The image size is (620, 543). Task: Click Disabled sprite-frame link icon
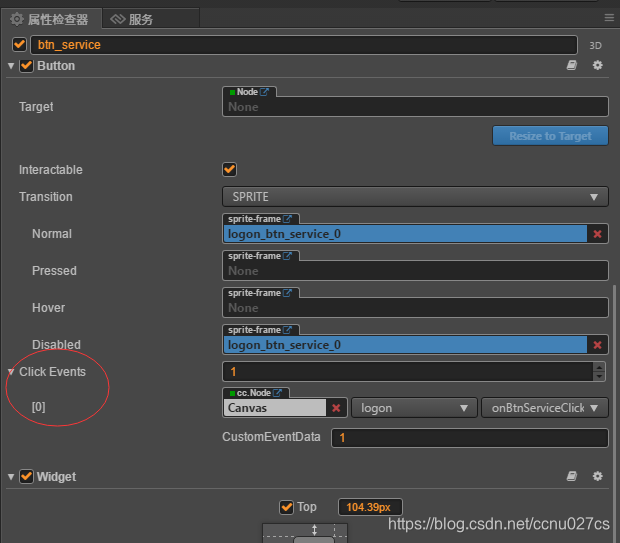coord(287,330)
